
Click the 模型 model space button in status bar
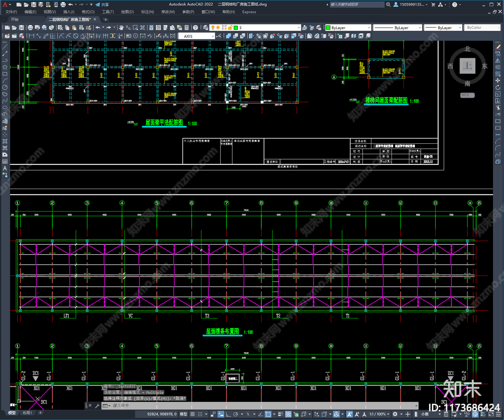click(x=183, y=414)
